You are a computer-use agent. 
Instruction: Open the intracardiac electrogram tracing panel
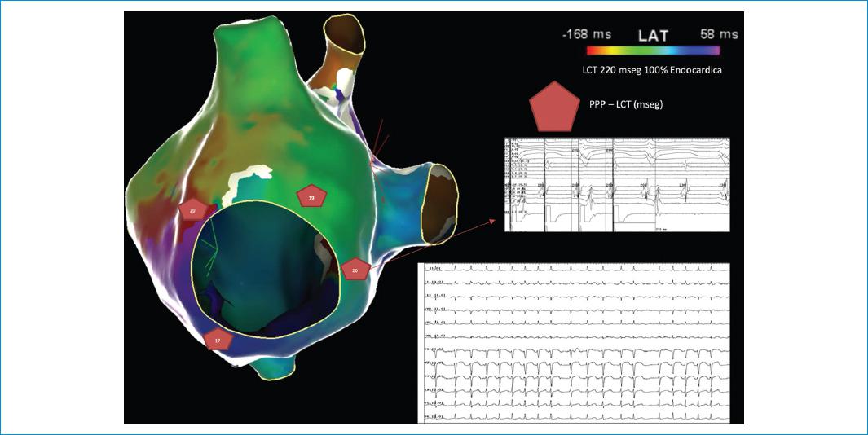click(617, 185)
